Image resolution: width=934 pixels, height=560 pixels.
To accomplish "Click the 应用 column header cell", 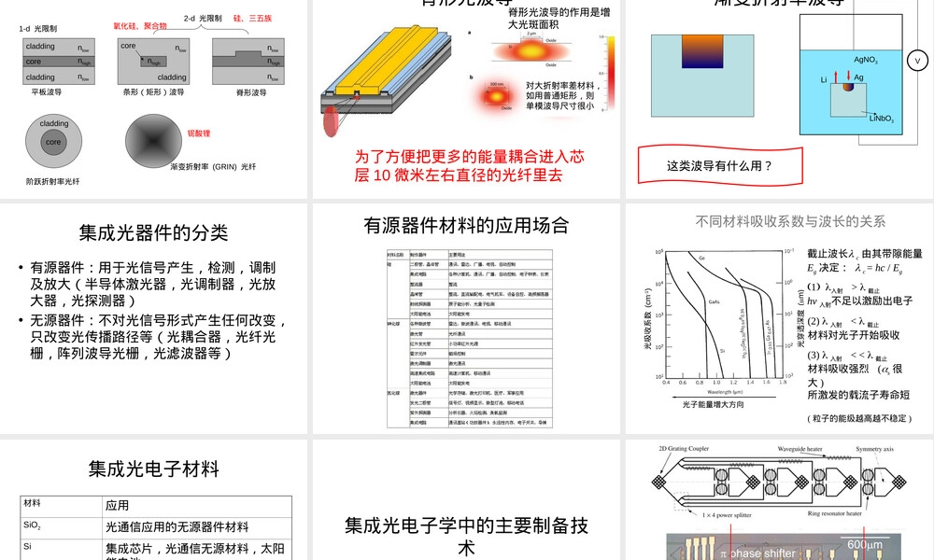I will point(197,506).
